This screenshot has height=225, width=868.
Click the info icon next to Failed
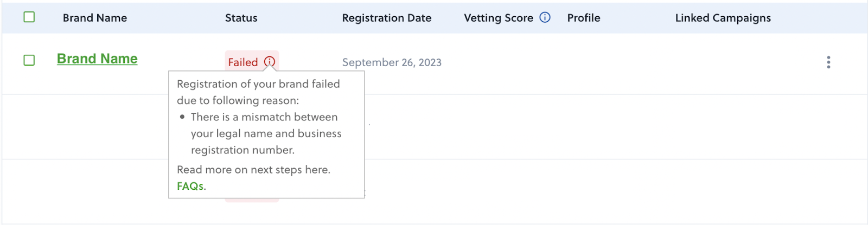[x=270, y=62]
